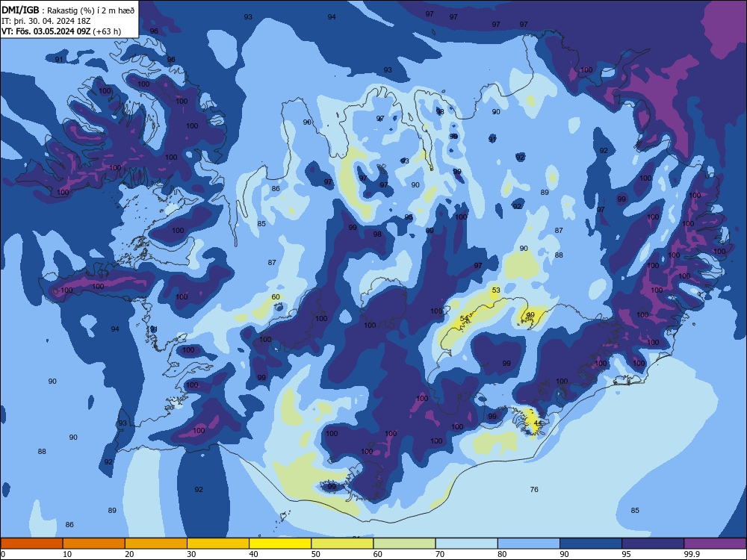Select the bright yellow 40–50 legend swatch
747x560 pixels.
tap(280, 544)
